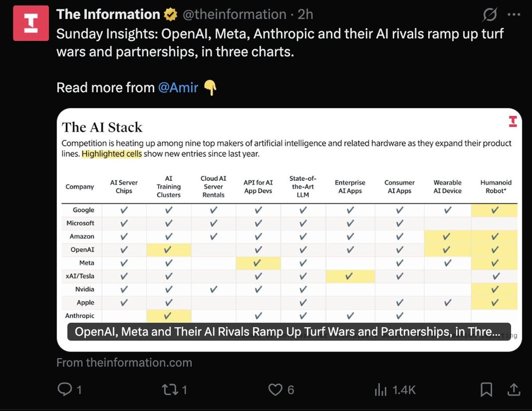The width and height of the screenshot is (532, 411).
Task: Open view analytics bar chart icon
Action: tap(380, 389)
